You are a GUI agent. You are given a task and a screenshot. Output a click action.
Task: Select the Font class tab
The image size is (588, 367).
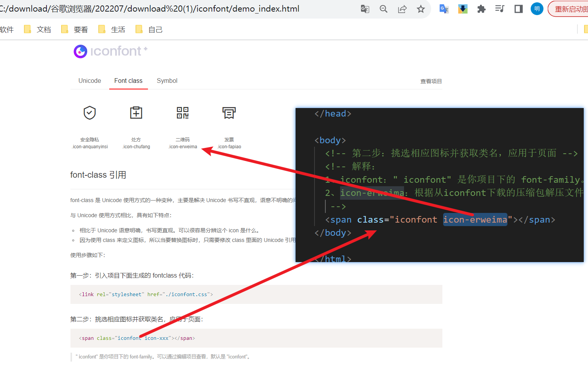click(128, 81)
